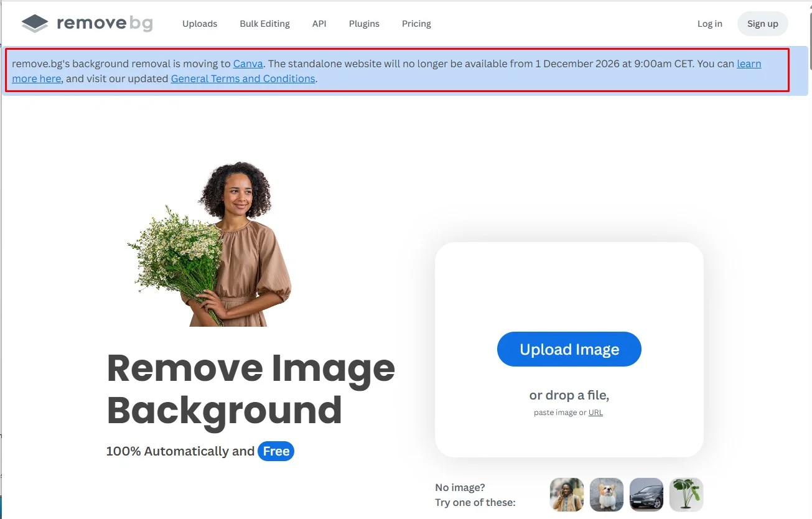This screenshot has width=812, height=519.
Task: Click the woman with flowers hero image
Action: [x=210, y=244]
